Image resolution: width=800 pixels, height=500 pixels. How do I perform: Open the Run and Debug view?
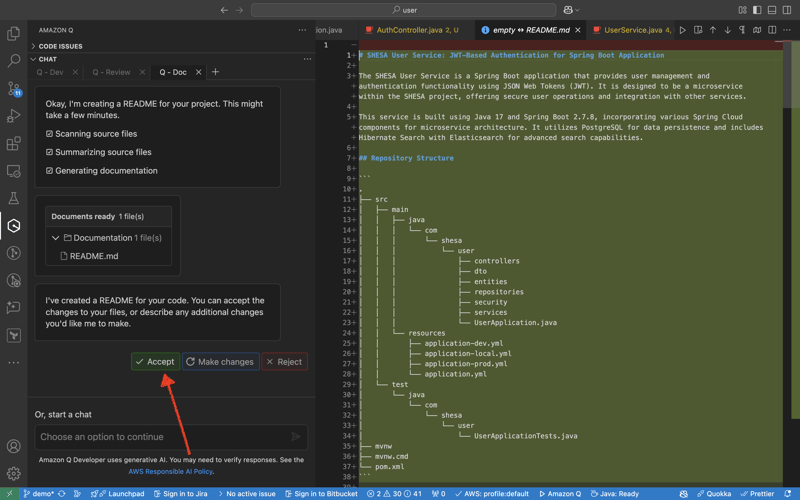tap(14, 117)
